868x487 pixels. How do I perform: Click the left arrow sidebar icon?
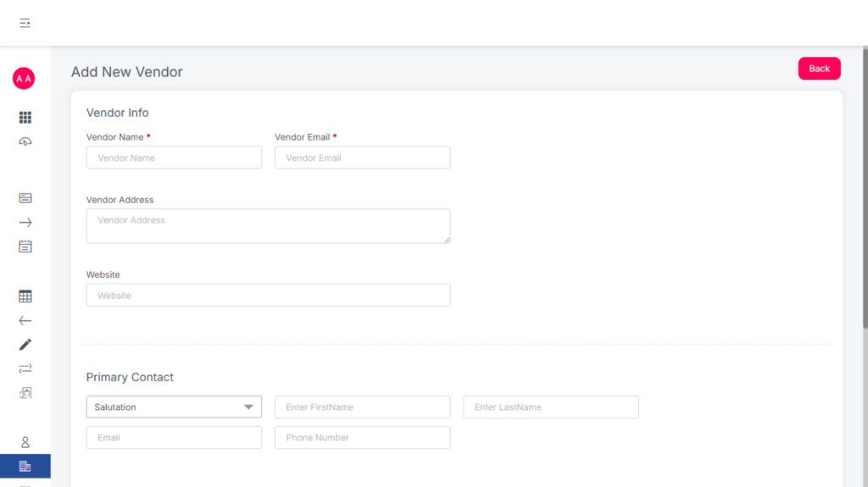click(25, 321)
